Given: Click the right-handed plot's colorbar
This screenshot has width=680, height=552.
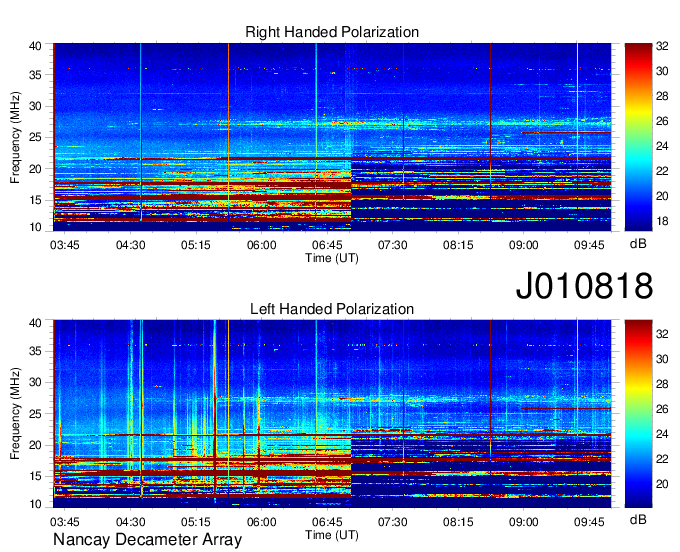Looking at the screenshot, I should coord(638,137).
